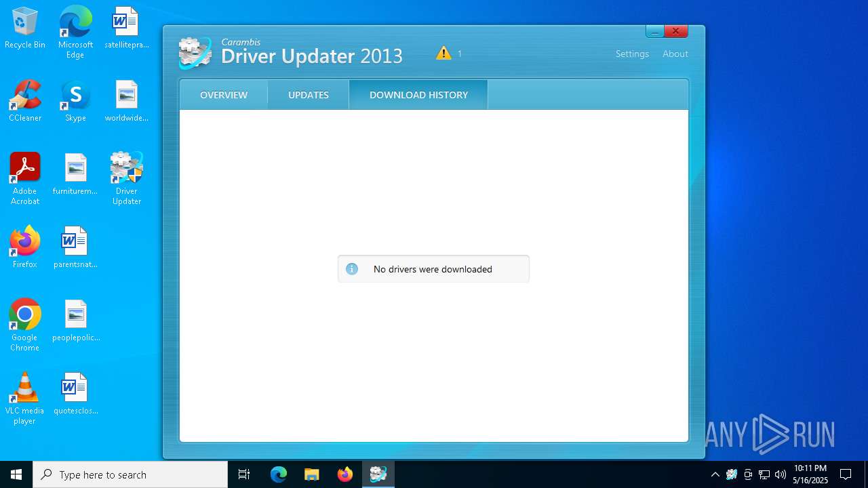
Task: Click the blue info icon in message
Action: click(351, 269)
